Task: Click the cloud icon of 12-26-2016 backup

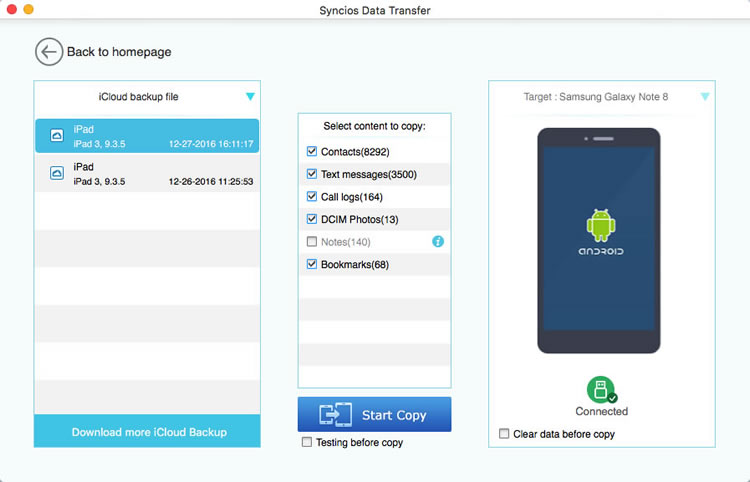Action: point(57,173)
